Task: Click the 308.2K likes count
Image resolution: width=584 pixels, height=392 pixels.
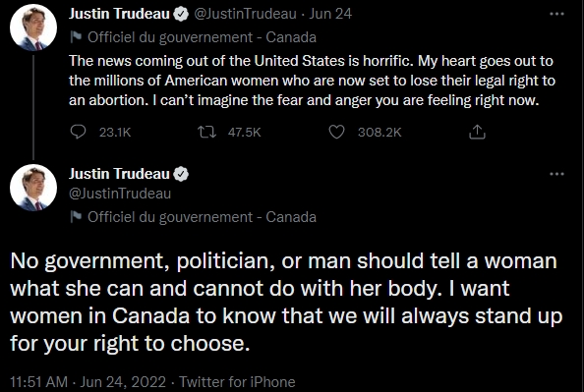Action: [x=380, y=133]
